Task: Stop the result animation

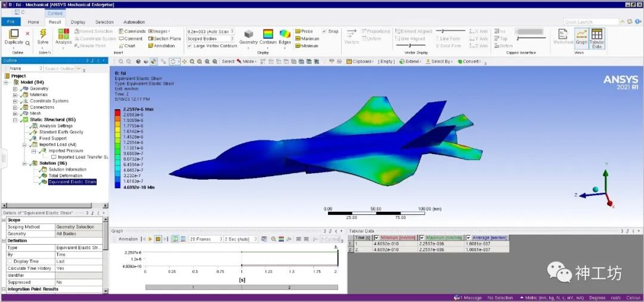Action: [158, 239]
